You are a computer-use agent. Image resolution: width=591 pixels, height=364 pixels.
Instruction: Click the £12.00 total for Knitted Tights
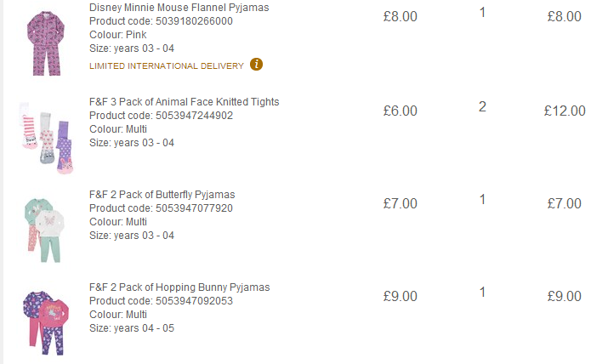click(x=565, y=111)
